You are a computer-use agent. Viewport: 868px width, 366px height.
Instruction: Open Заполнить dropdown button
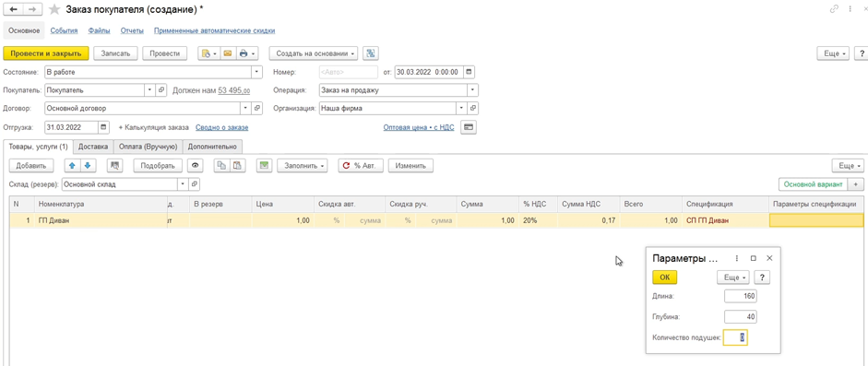click(303, 166)
